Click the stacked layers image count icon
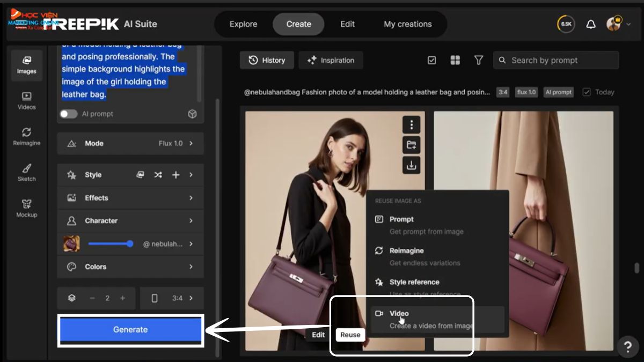This screenshot has height=362, width=644. tap(72, 298)
